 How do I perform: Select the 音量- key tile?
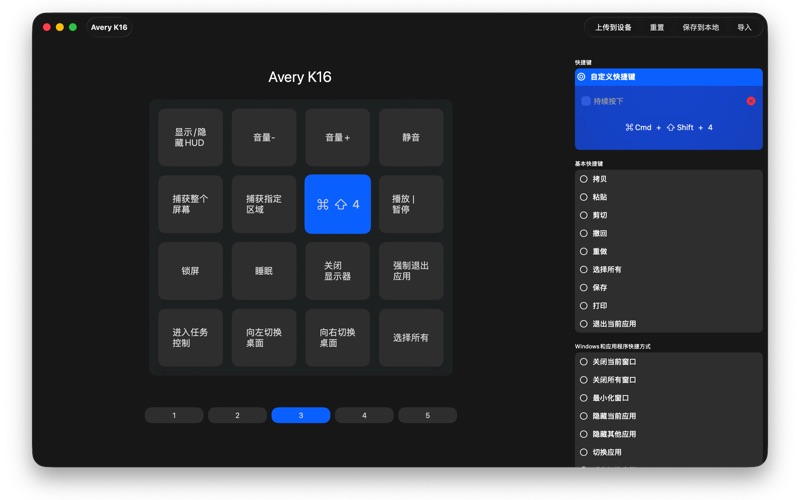[264, 137]
